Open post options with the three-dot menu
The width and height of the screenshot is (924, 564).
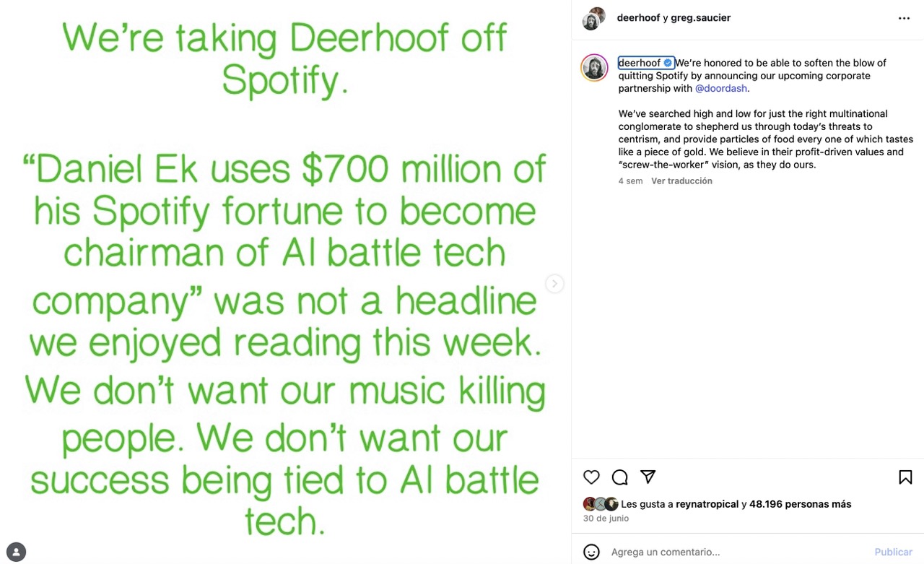(x=904, y=17)
